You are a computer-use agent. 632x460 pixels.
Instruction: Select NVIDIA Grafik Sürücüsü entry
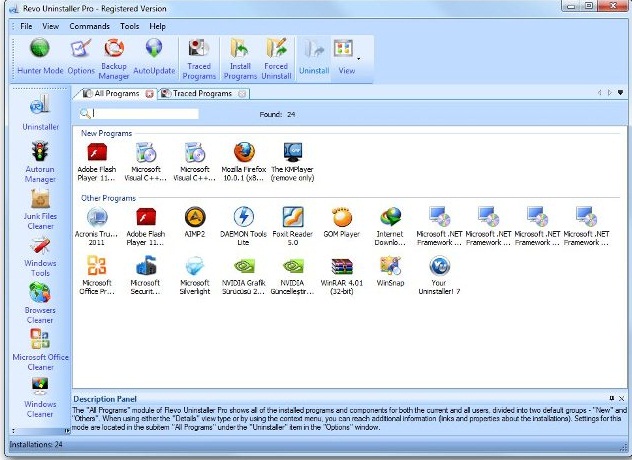[243, 275]
